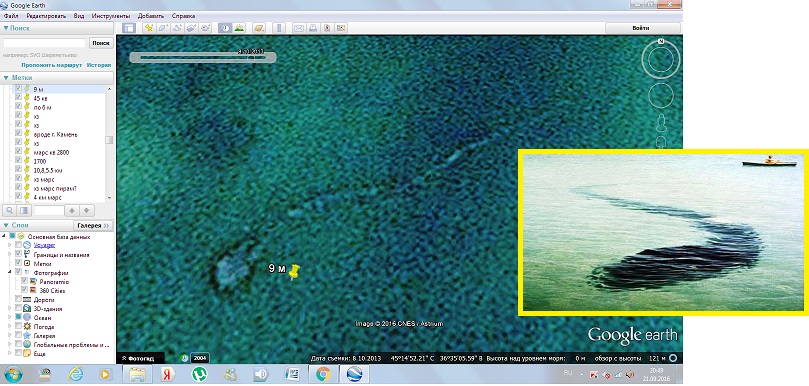809x386 pixels.
Task: Uncheck the Panoramio layer checkbox
Action: pyautogui.click(x=24, y=282)
